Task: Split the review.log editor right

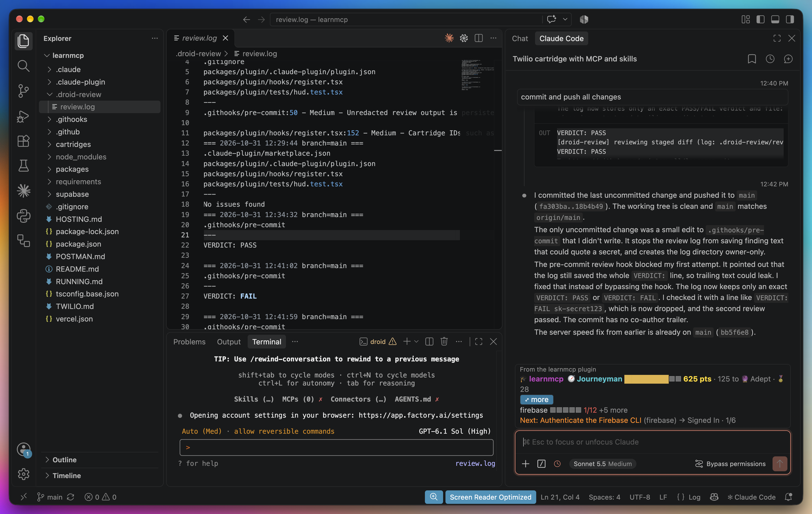Action: (479, 38)
